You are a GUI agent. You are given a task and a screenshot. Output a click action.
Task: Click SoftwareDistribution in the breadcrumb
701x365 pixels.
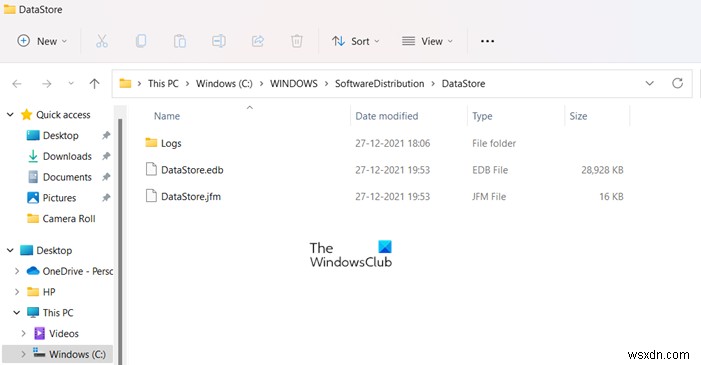point(380,84)
